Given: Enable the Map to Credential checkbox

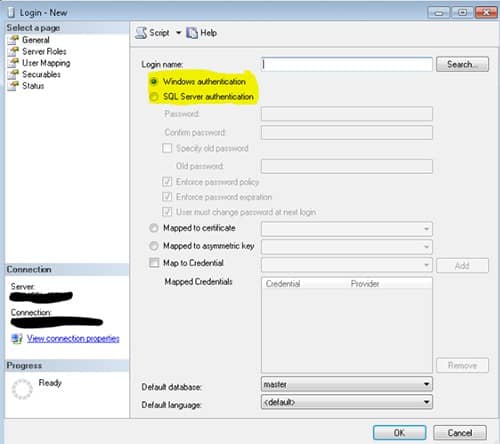Looking at the screenshot, I should coord(154,263).
